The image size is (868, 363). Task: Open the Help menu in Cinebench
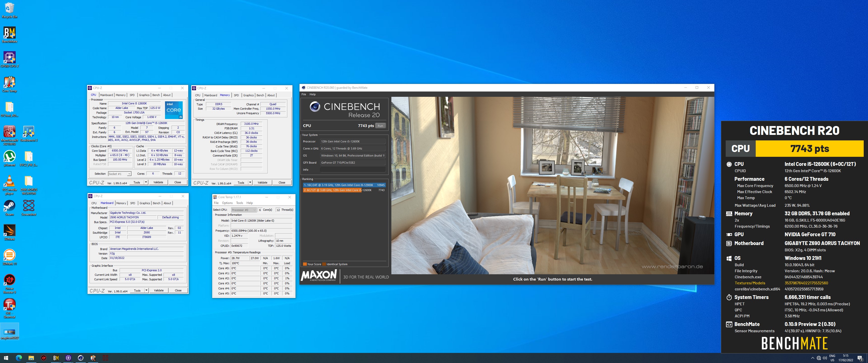(313, 94)
